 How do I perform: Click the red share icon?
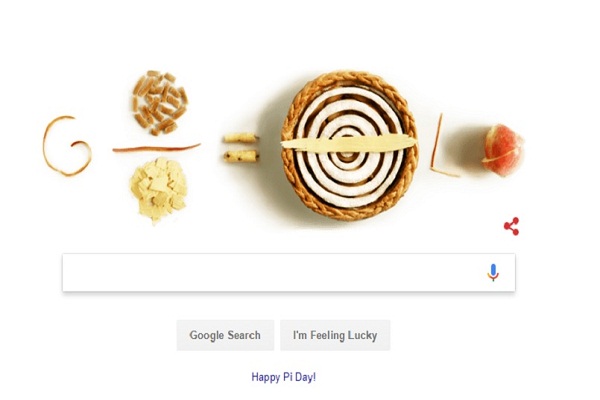[512, 226]
